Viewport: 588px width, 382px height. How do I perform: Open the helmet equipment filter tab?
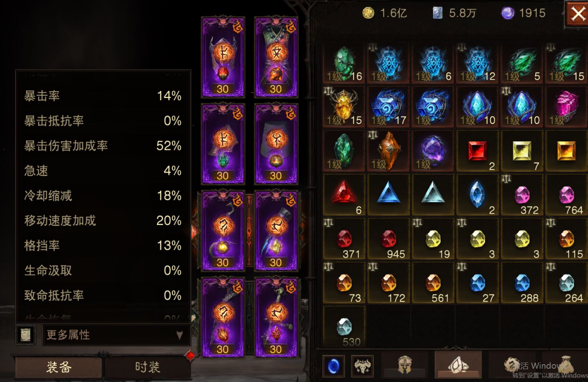pyautogui.click(x=405, y=366)
